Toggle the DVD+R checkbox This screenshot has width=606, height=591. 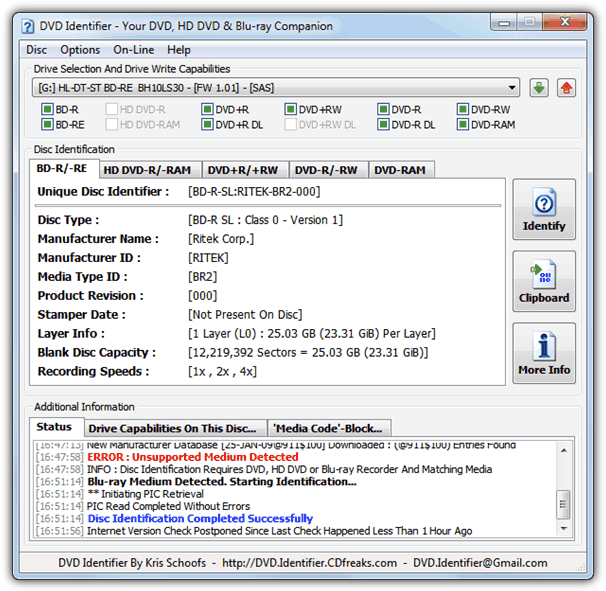click(207, 109)
